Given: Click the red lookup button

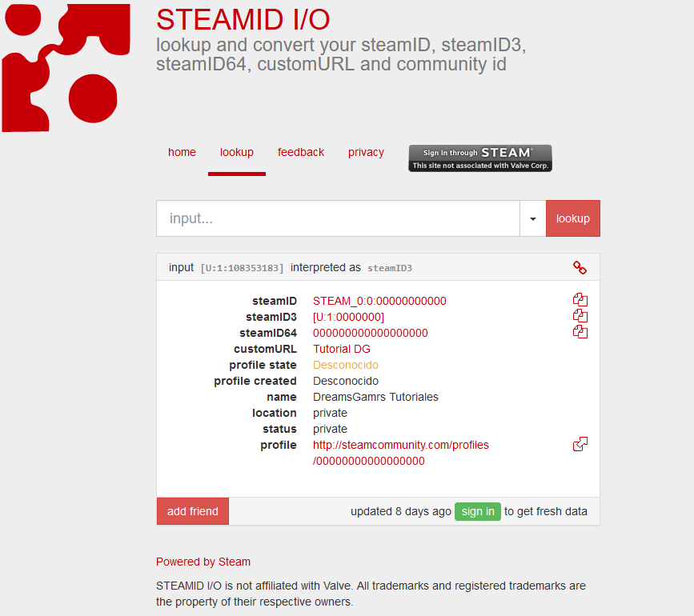Looking at the screenshot, I should (572, 218).
